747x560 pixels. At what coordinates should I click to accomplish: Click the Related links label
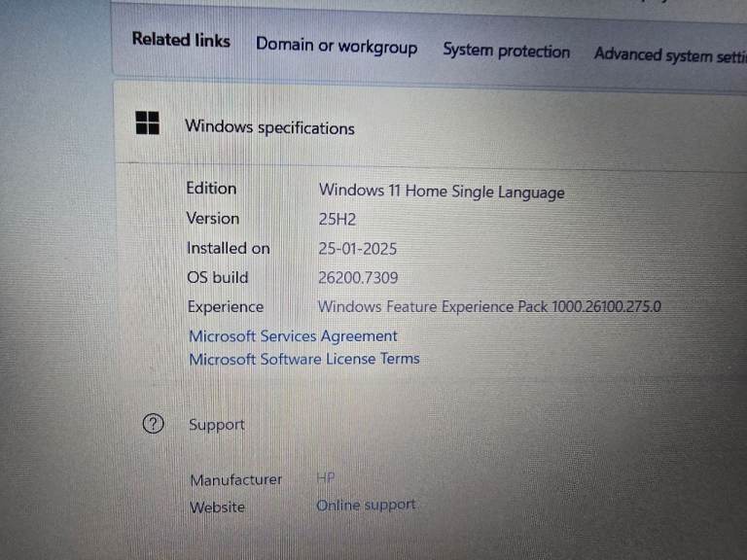pos(181,40)
